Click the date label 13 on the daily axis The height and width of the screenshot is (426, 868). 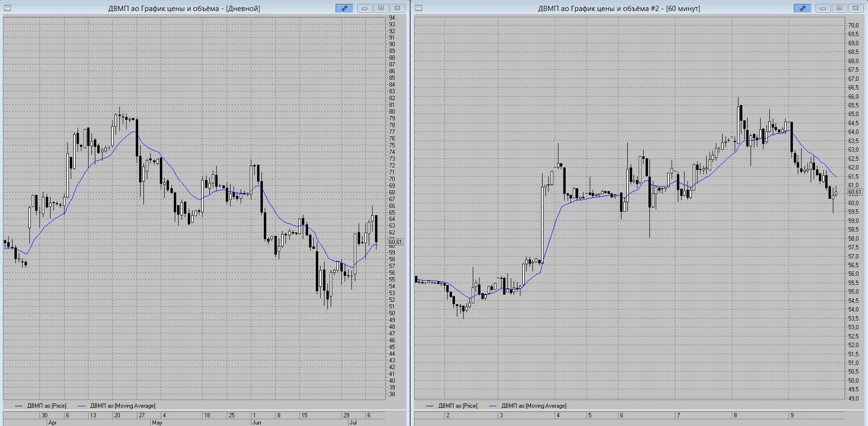93,415
